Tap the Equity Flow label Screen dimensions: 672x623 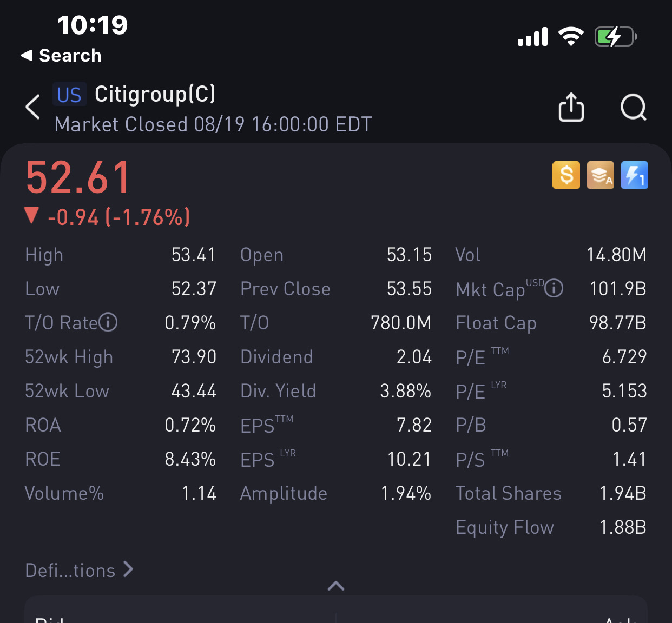click(505, 527)
